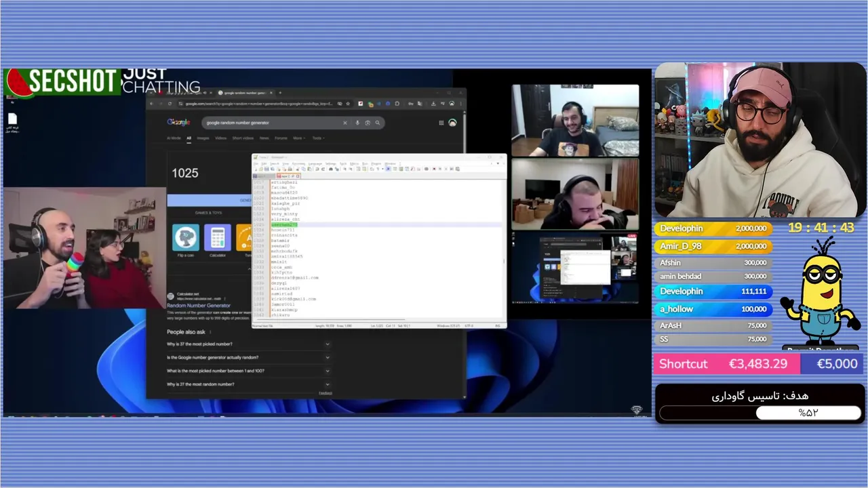Open the desktop file icon at top-left

pyautogui.click(x=12, y=119)
